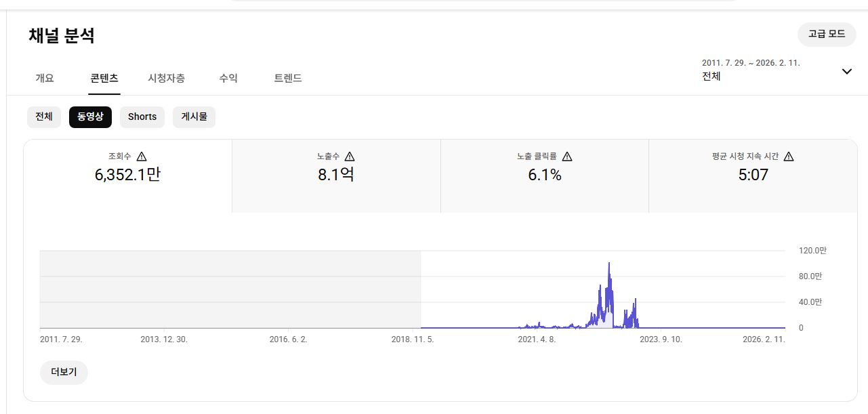Go to the 수익 tab
The width and height of the screenshot is (868, 414).
coord(228,78)
